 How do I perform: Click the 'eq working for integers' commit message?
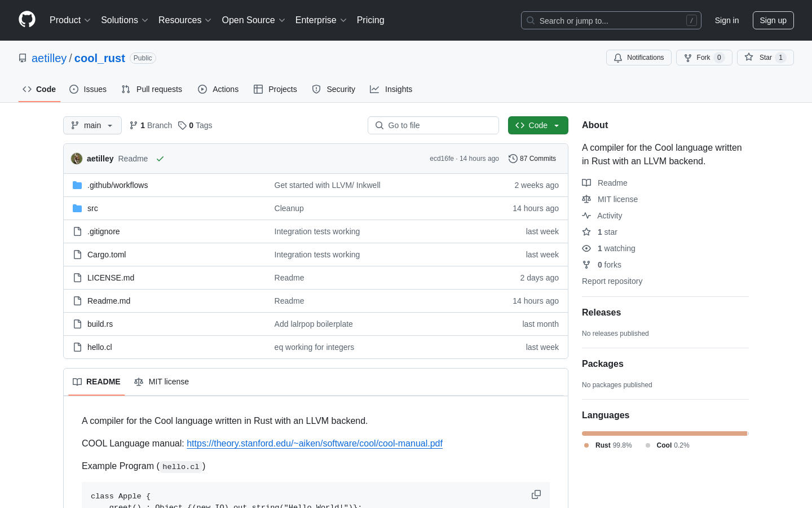click(x=314, y=347)
